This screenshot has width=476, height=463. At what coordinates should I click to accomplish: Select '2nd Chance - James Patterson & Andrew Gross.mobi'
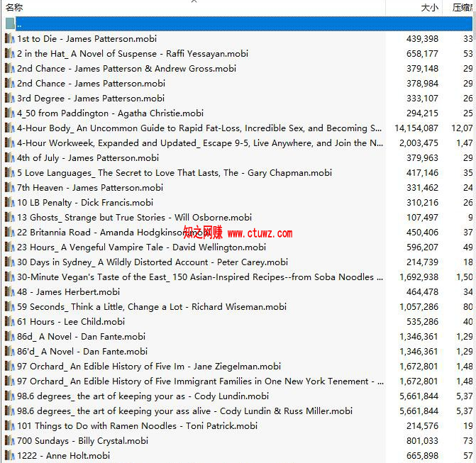tap(126, 69)
